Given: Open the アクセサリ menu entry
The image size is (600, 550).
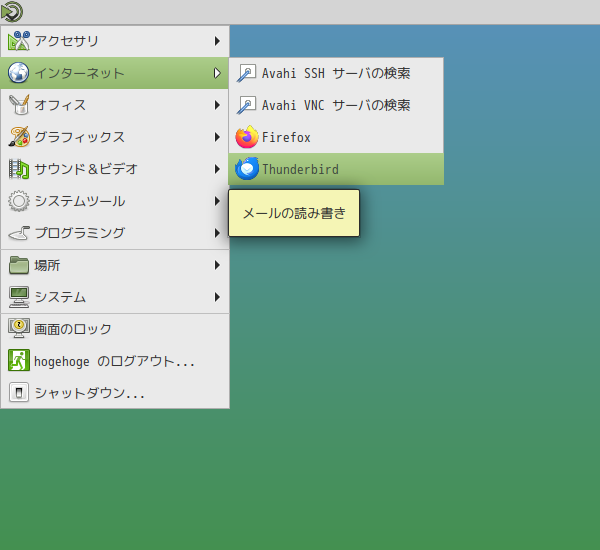Looking at the screenshot, I should pos(115,41).
